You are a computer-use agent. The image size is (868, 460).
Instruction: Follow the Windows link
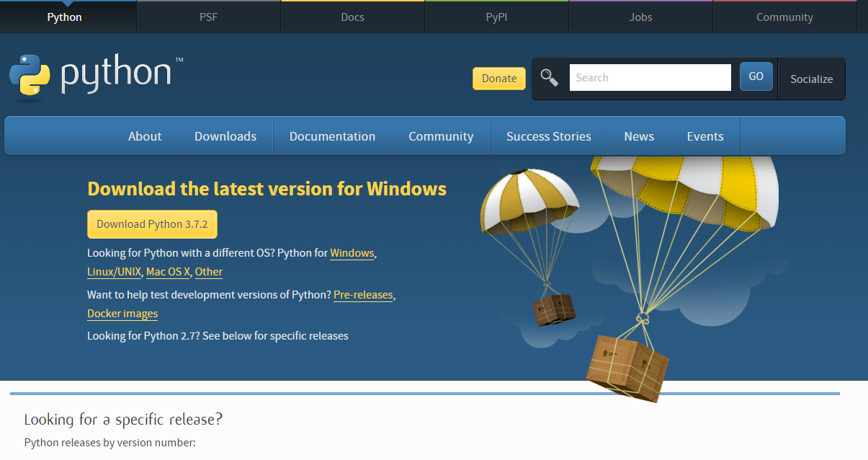(352, 253)
